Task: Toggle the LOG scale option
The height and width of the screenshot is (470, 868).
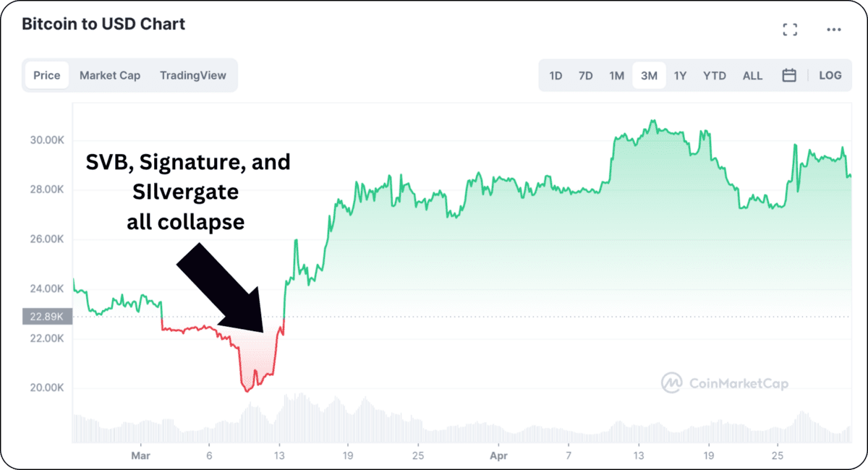Action: pyautogui.click(x=830, y=75)
